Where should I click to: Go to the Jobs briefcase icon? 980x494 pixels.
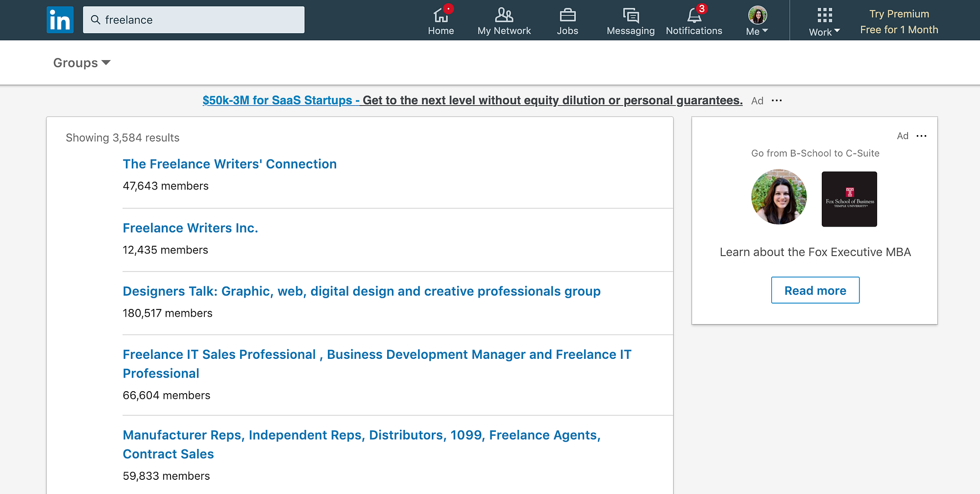(567, 16)
